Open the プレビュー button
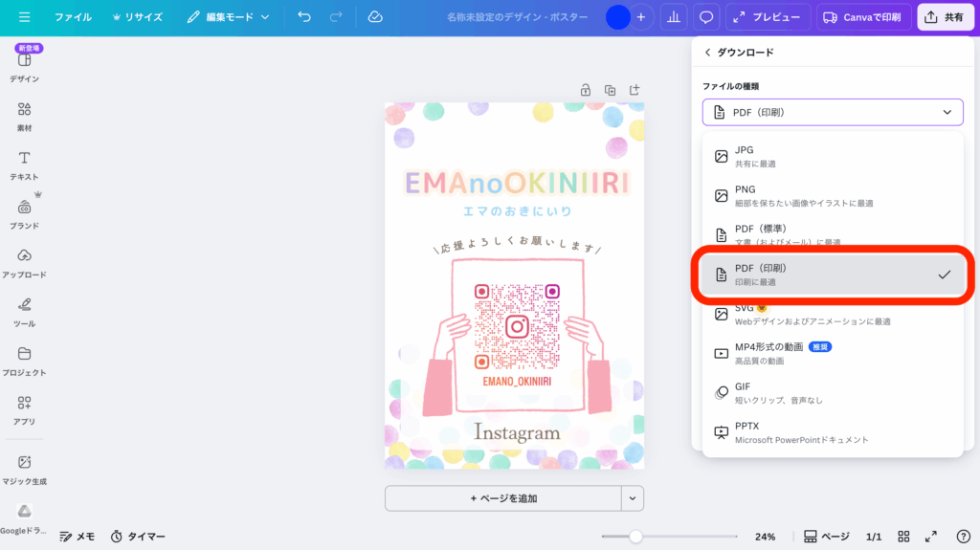The image size is (980, 550). 768,17
